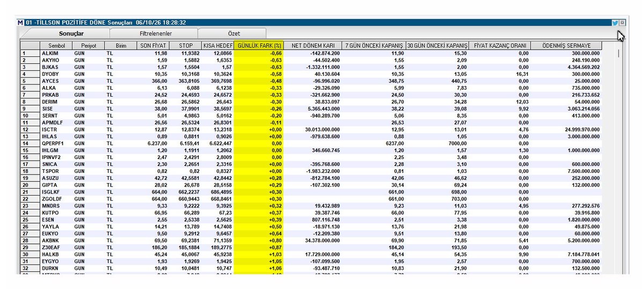Click the Twitter share icon in title bar

[615, 23]
